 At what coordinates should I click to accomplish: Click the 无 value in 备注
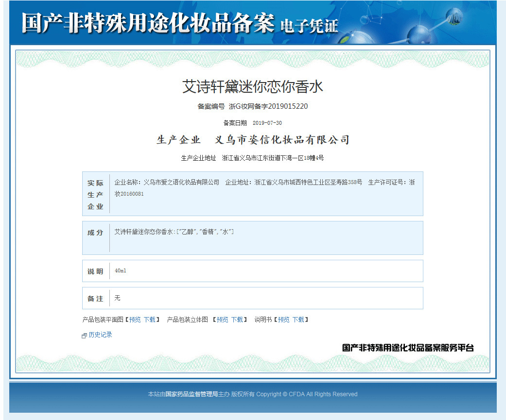tap(118, 298)
